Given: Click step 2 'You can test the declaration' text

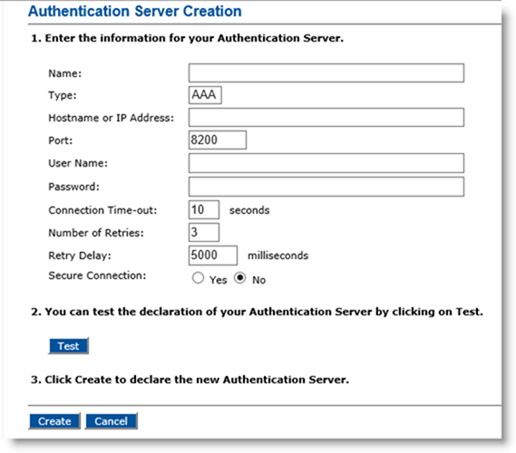Looking at the screenshot, I should point(257,312).
